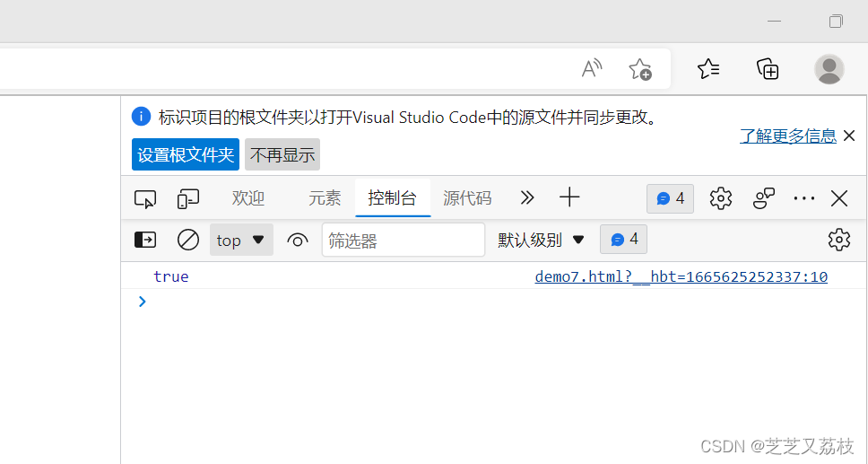Image resolution: width=868 pixels, height=464 pixels.
Task: Open the Favorites list icon
Action: [x=708, y=69]
